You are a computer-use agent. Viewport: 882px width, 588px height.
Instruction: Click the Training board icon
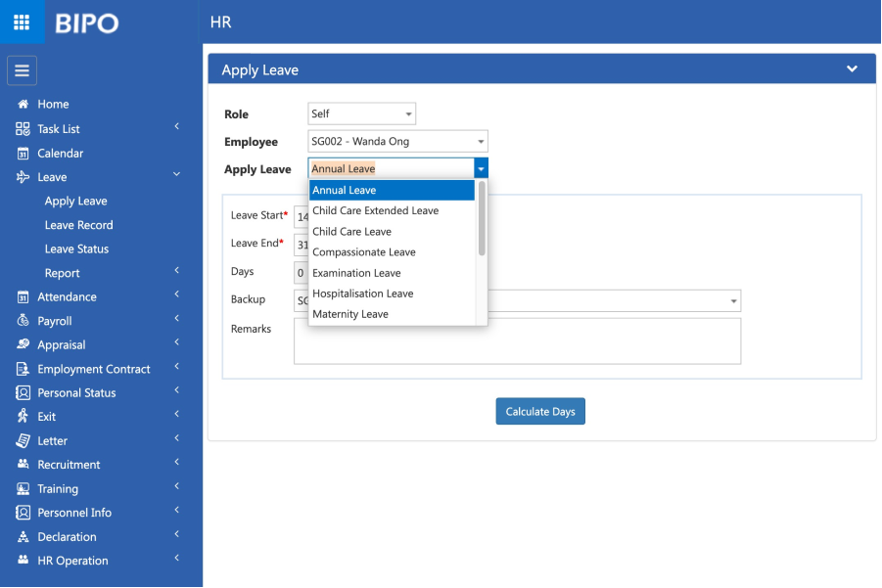(x=23, y=488)
